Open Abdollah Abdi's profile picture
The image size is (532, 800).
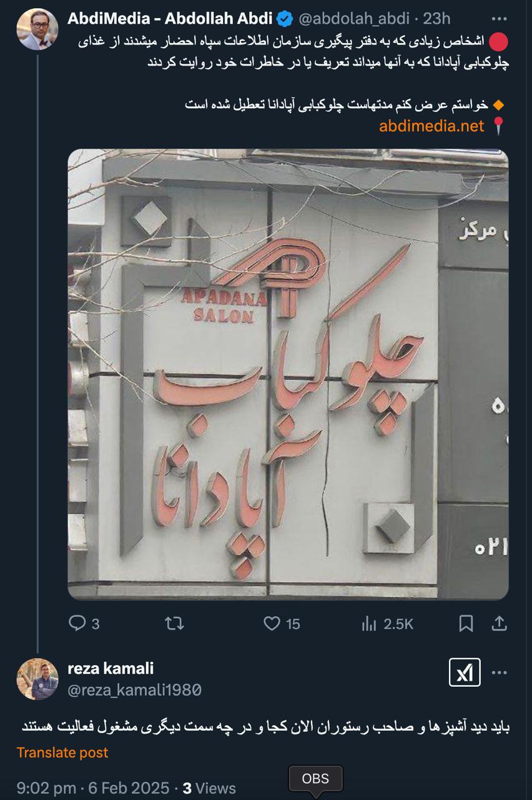click(x=37, y=29)
